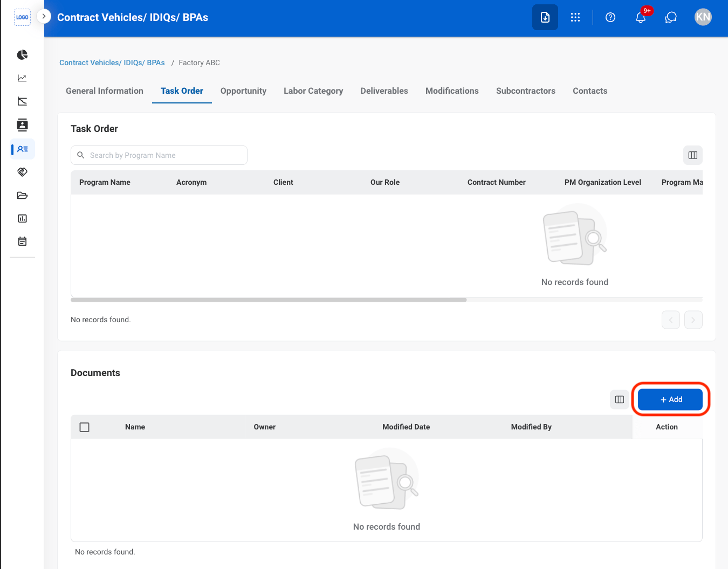Toggle column settings in Documents section

coord(620,399)
